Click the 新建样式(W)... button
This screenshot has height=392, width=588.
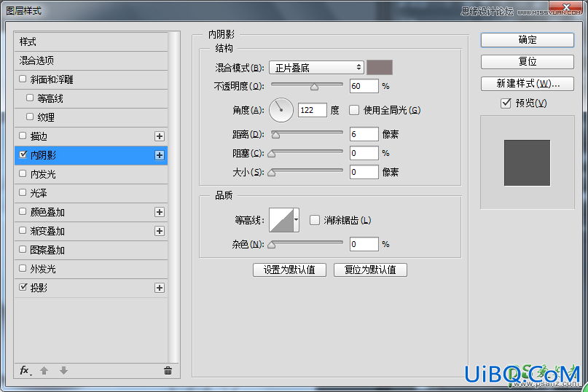528,84
